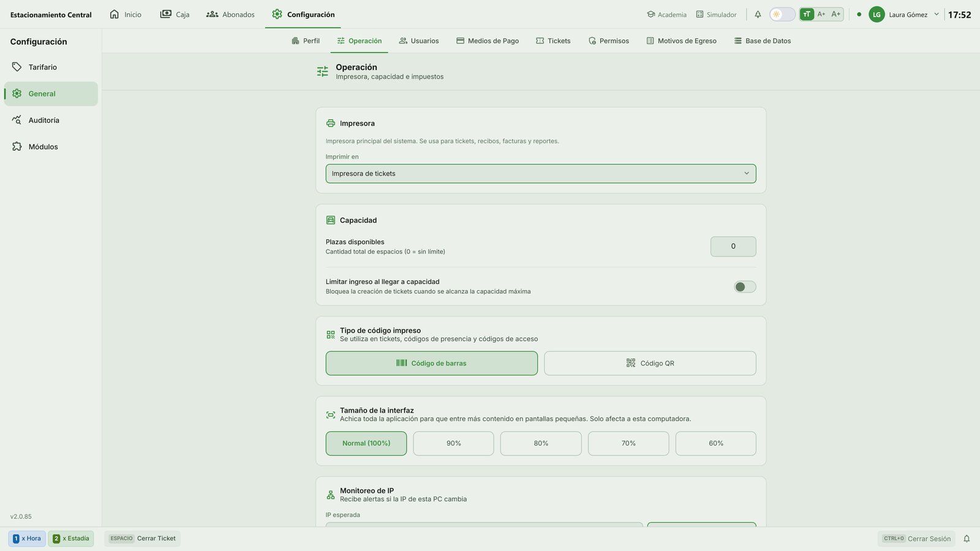Click the LG user avatar
The image size is (980, 551).
point(876,14)
